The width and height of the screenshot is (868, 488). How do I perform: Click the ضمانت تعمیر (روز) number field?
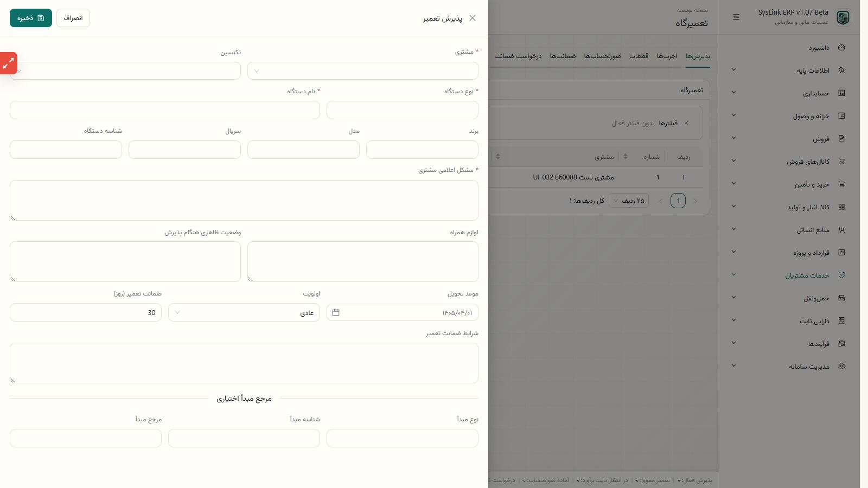coord(86,312)
